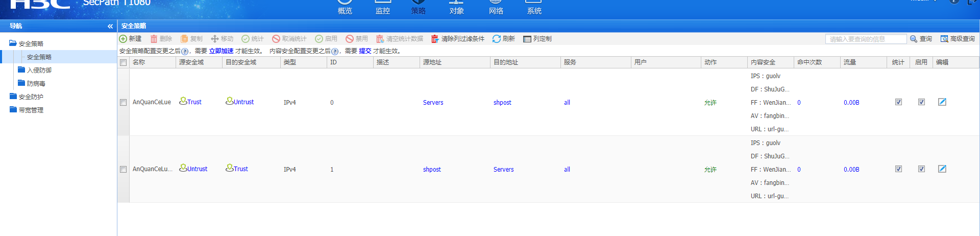
Task: Click help icon after 内容安全配置变更之后
Action: pos(335,52)
